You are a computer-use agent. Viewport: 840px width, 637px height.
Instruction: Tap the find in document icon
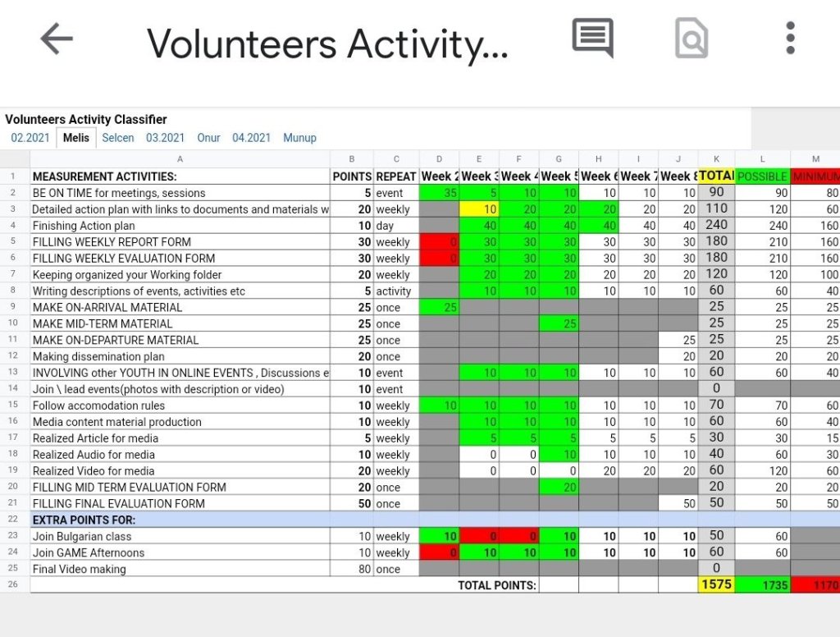(691, 39)
